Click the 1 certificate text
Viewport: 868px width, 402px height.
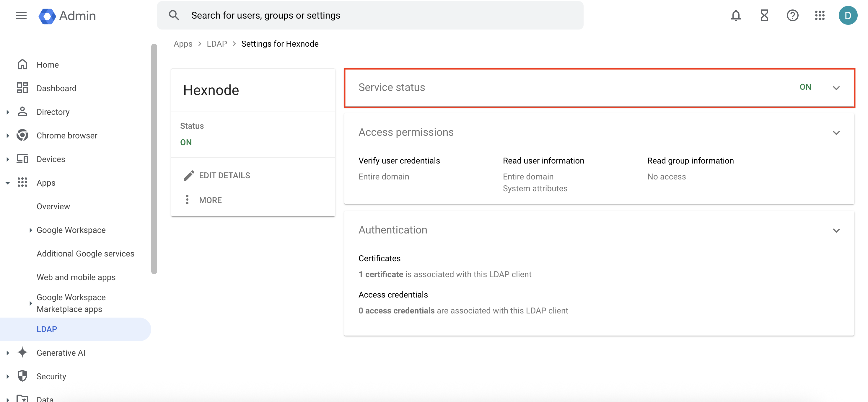point(380,274)
